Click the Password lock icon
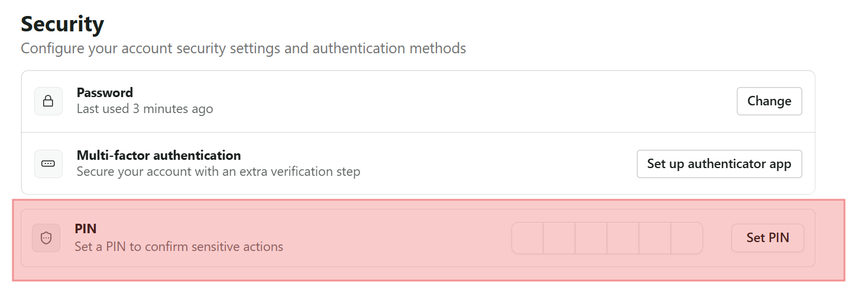 tap(48, 101)
